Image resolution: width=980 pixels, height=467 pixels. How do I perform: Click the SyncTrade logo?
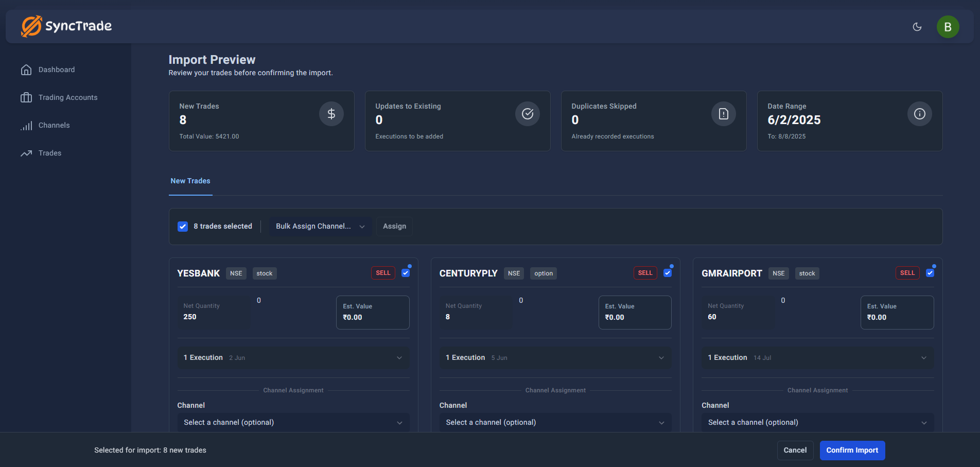pos(66,26)
